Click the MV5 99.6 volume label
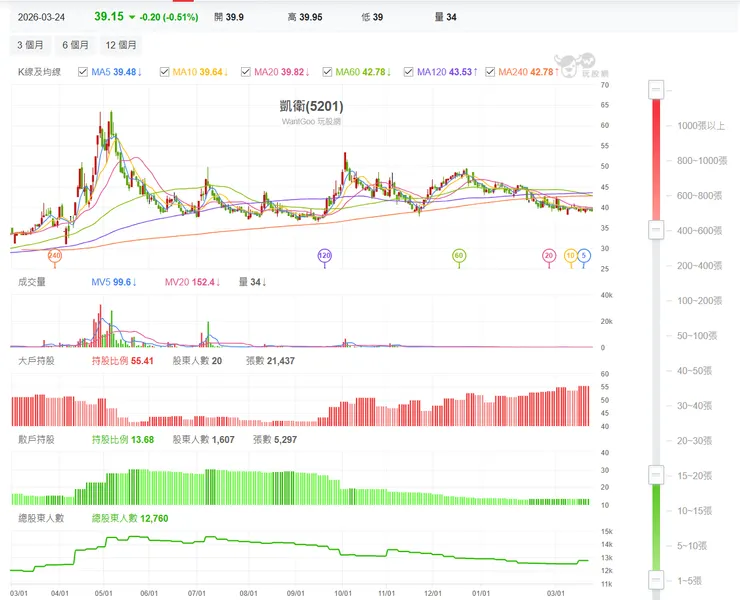This screenshot has height=600, width=740. (114, 282)
